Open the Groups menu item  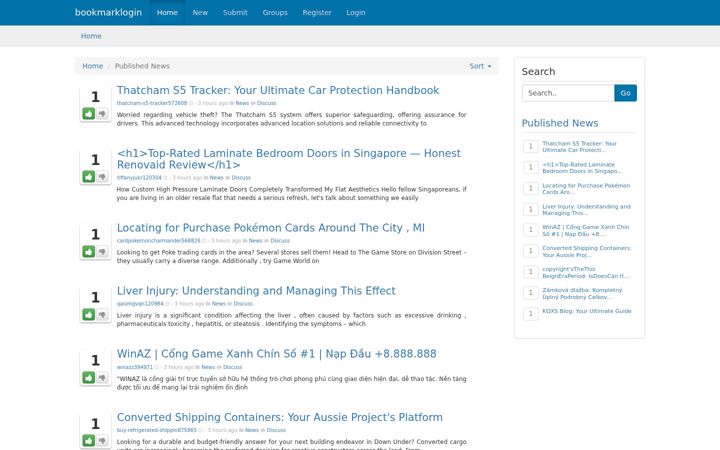pyautogui.click(x=275, y=12)
